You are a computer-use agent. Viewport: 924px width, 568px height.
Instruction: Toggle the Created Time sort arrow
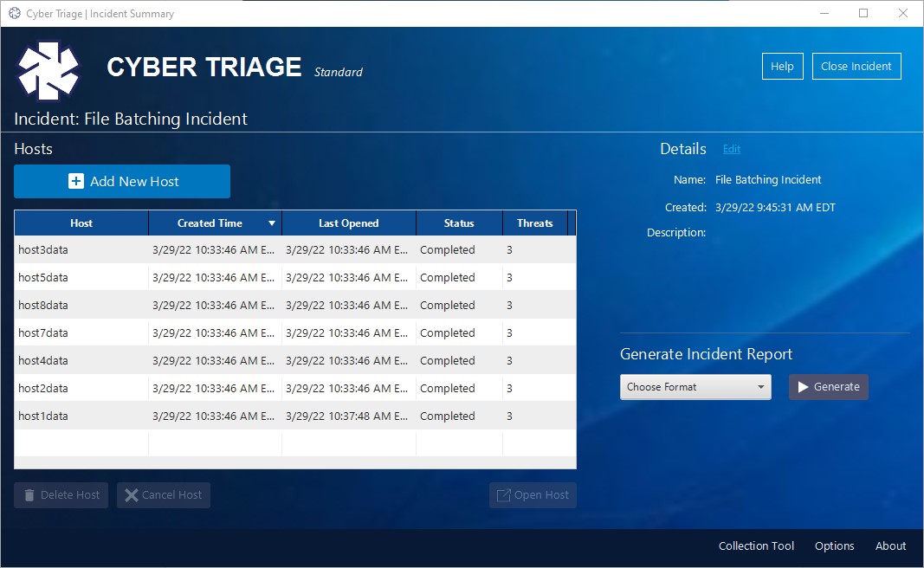[272, 223]
